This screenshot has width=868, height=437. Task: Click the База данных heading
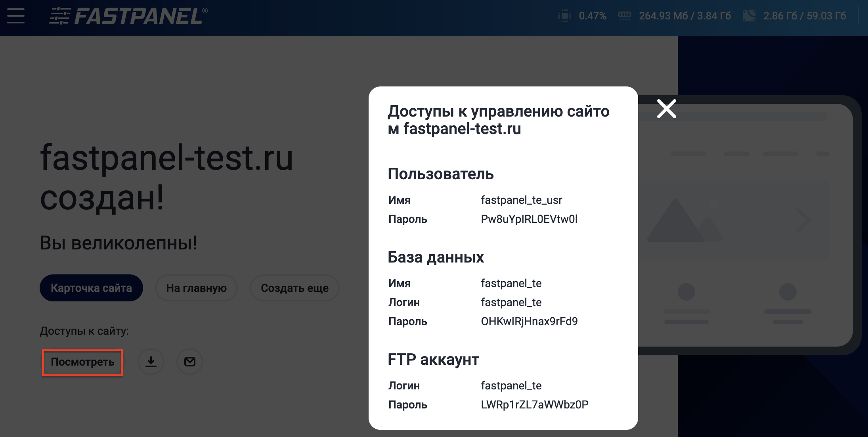(x=436, y=257)
